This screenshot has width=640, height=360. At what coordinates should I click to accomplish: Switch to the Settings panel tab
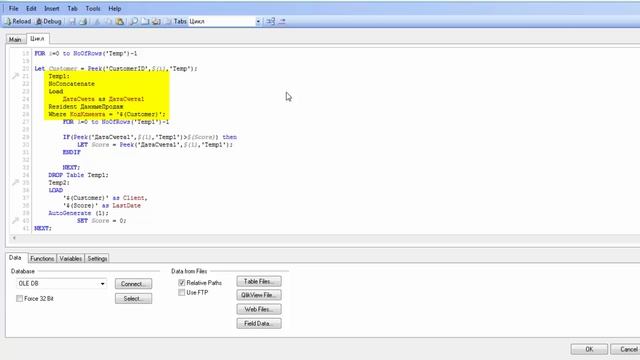(x=97, y=258)
